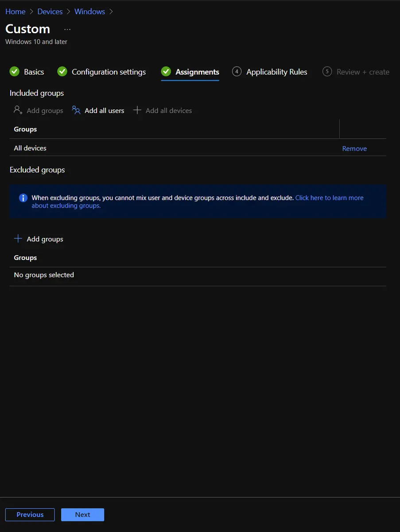Screen dimensions: 400x532
Task: Click the green checkmark icon for Basics
Action: 15,72
